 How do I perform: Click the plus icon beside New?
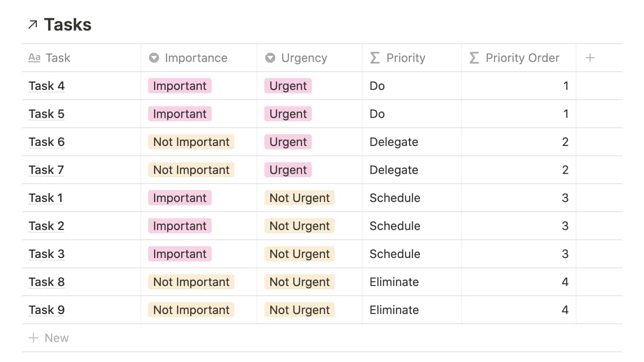(33, 338)
